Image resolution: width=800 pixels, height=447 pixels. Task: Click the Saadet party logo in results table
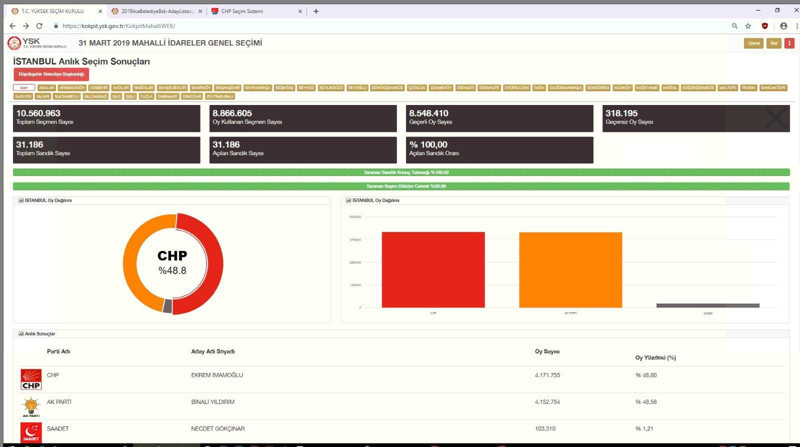point(31,432)
